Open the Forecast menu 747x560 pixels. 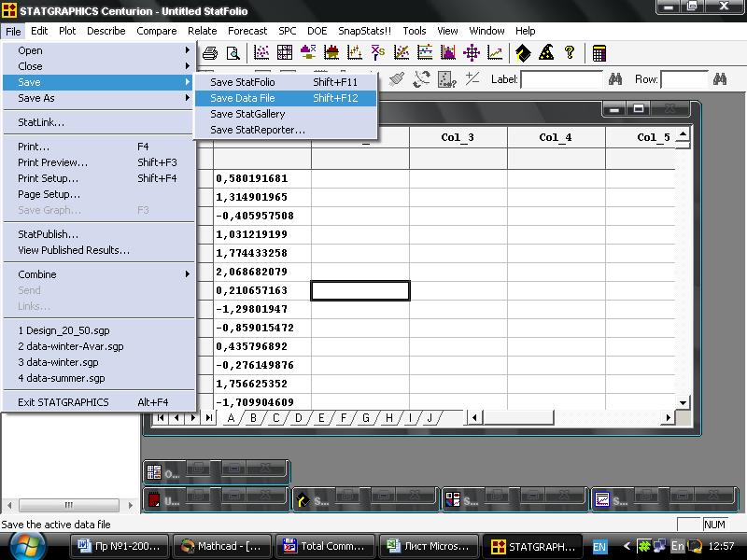[247, 31]
